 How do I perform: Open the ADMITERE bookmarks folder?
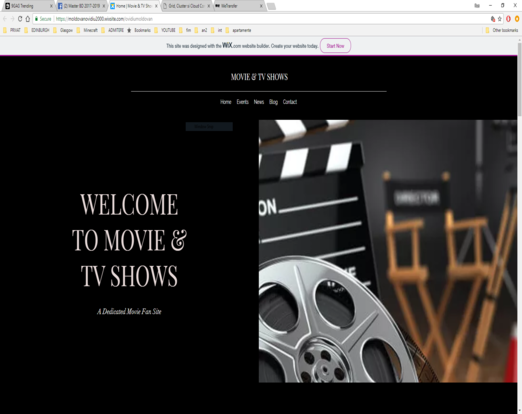112,30
